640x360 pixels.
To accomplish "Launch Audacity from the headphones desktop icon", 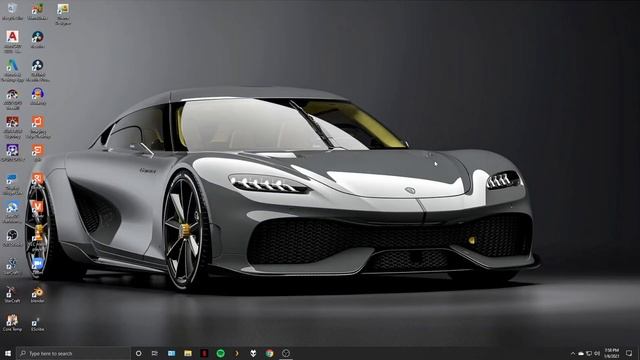I will 38,97.
